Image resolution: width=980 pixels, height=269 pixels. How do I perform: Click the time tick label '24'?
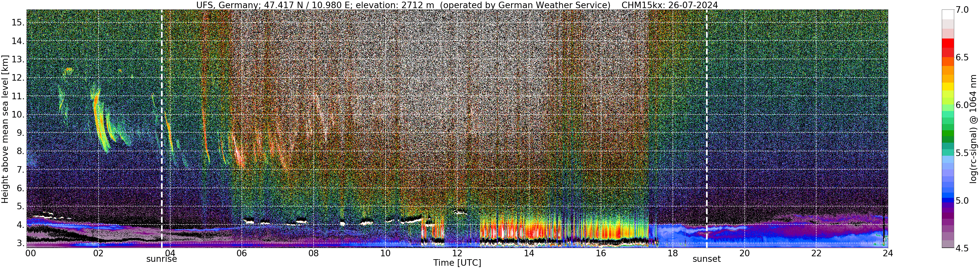888,253
